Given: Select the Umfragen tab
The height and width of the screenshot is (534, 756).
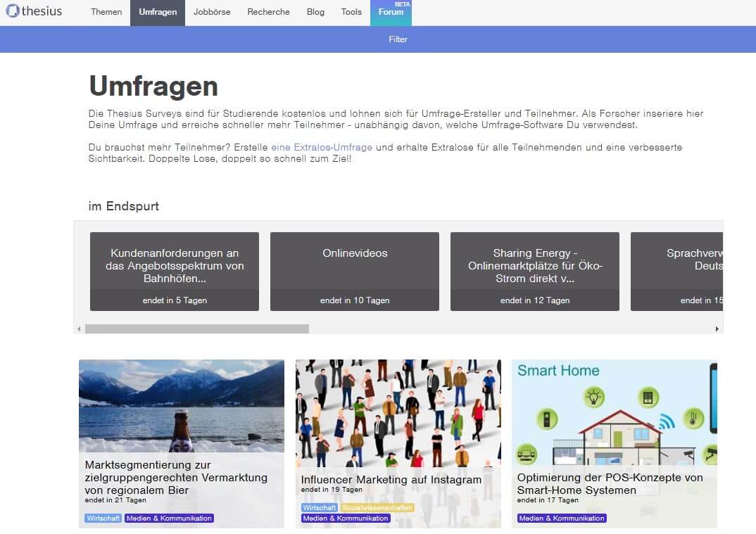Looking at the screenshot, I should click(158, 12).
